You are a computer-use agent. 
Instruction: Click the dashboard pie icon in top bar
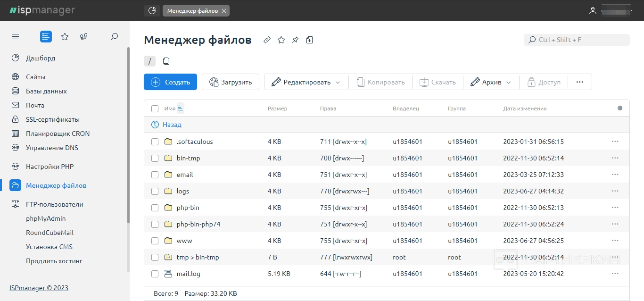[x=152, y=10]
